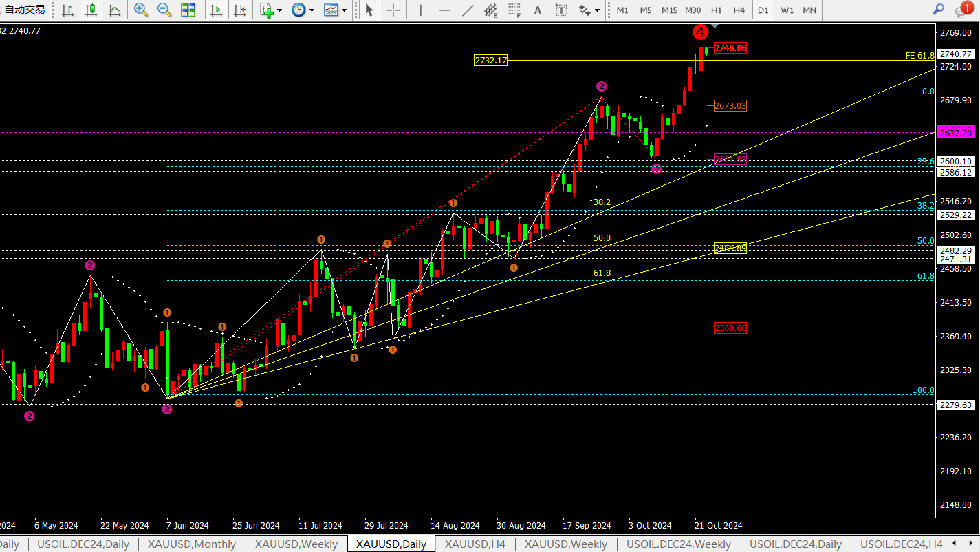Switch chart to line chart style

[114, 10]
